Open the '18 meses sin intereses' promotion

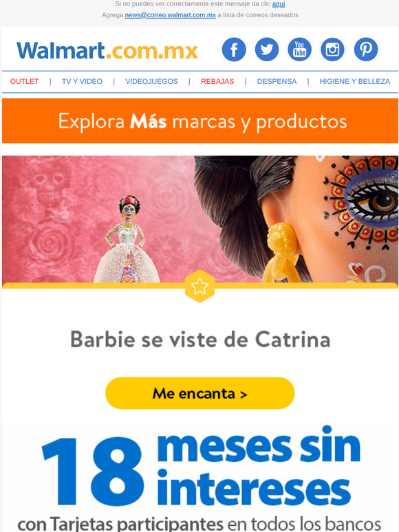(x=200, y=478)
